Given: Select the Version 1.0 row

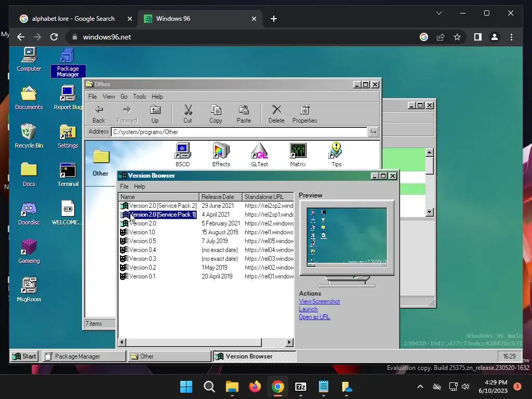Looking at the screenshot, I should pos(206,232).
